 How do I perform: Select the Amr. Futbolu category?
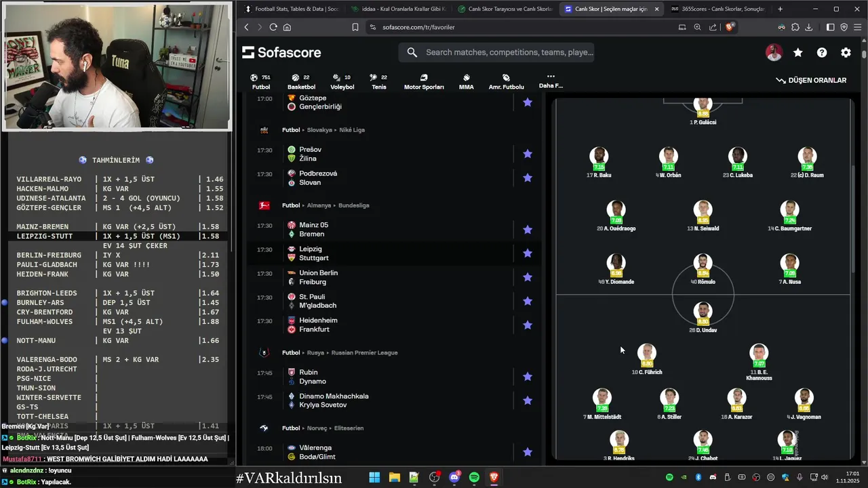(506, 82)
